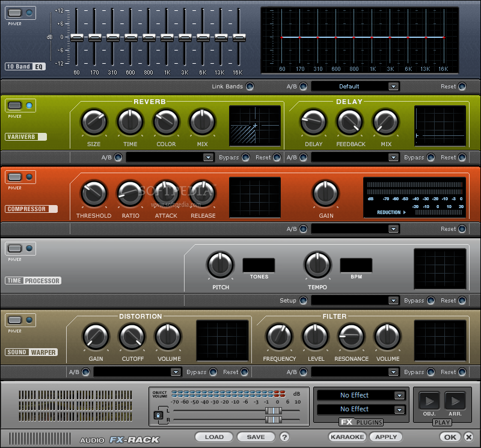Click the Distortion CUTOFF knob
481x448 pixels.
pyautogui.click(x=132, y=337)
